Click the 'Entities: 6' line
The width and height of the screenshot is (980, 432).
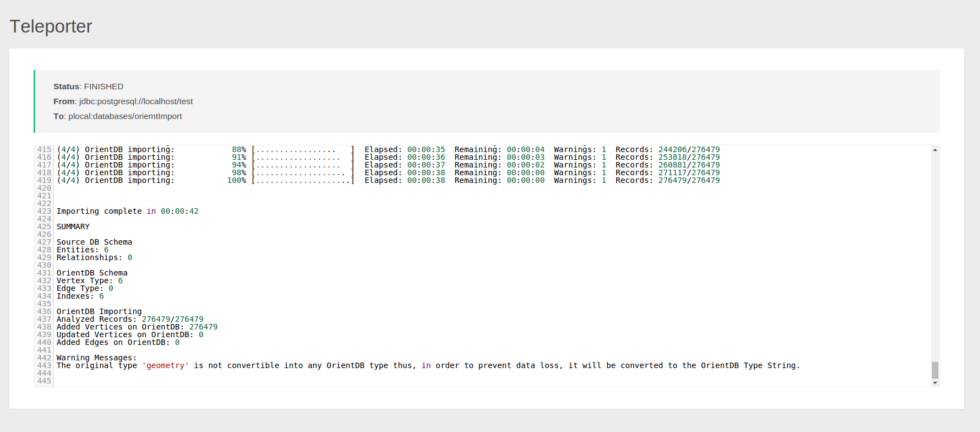(x=83, y=250)
